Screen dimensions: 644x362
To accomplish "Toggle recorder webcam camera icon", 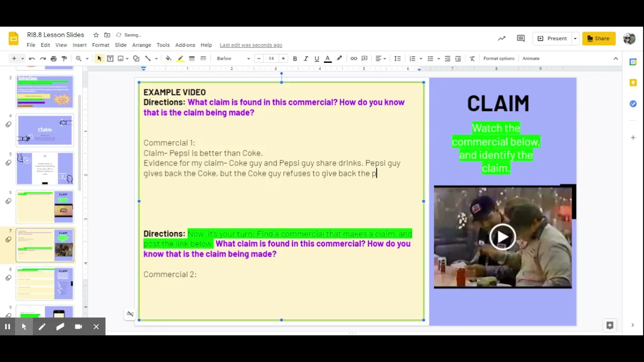I will (x=78, y=327).
